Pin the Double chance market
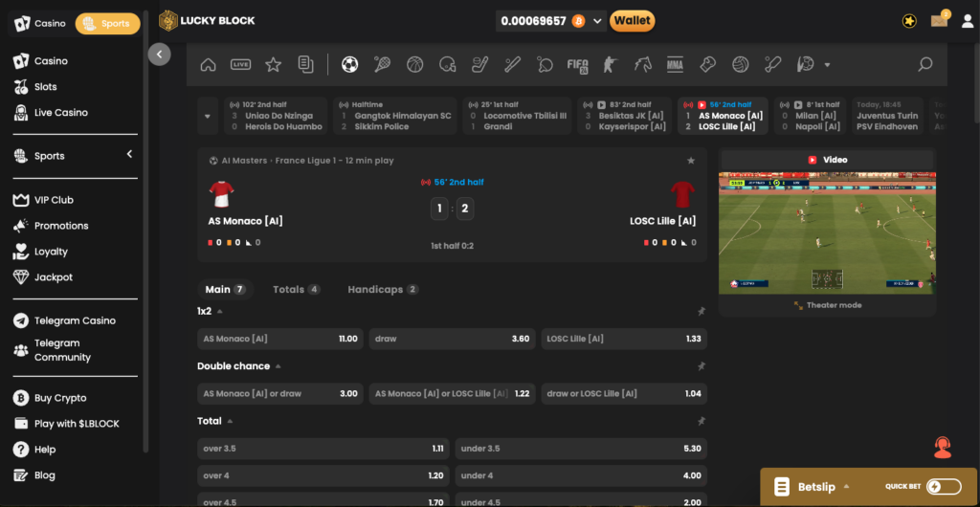The image size is (980, 507). tap(702, 365)
